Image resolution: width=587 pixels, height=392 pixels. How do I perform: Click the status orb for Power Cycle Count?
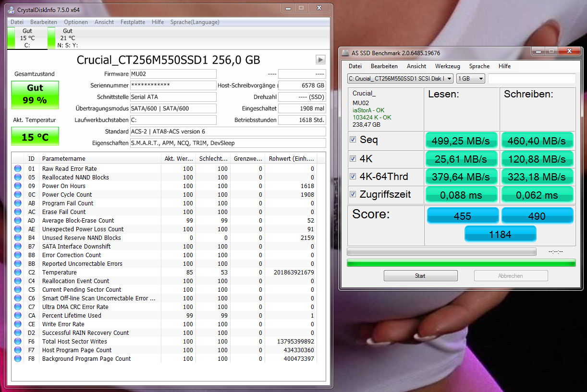click(18, 194)
